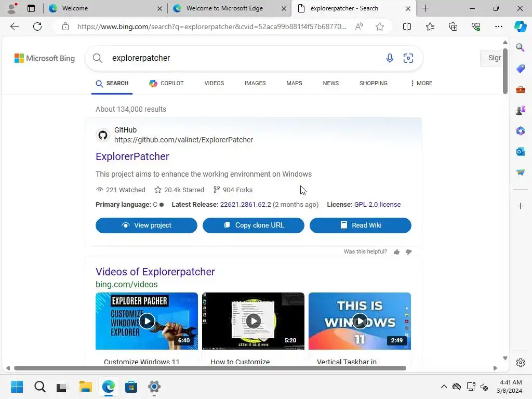This screenshot has width=532, height=399.
Task: Start voice search with microphone
Action: tap(390, 58)
